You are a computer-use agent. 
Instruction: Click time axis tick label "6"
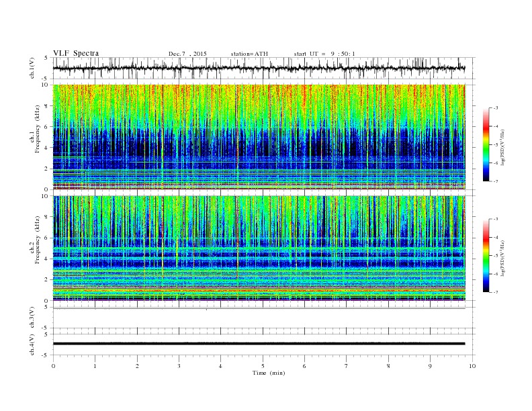[304, 366]
